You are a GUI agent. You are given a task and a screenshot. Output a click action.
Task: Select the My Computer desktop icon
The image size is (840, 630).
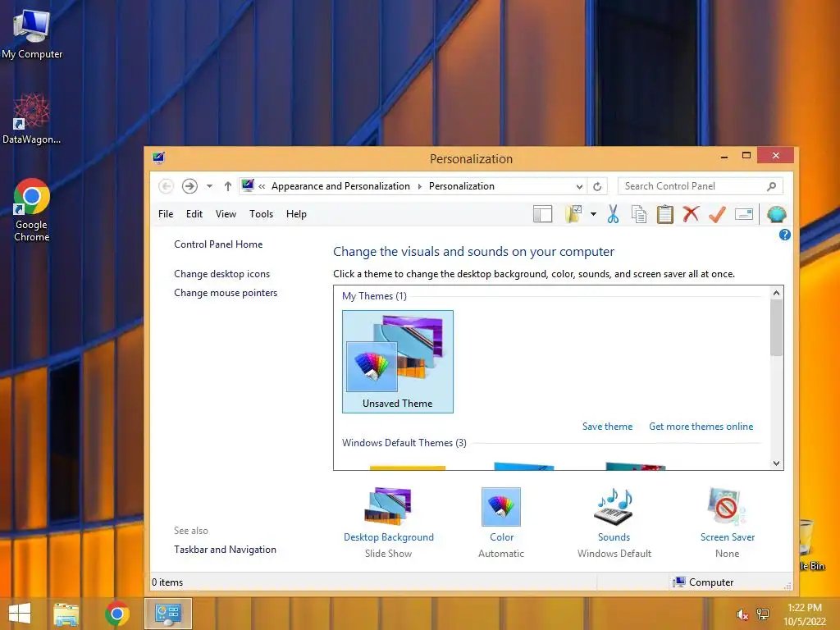point(32,34)
